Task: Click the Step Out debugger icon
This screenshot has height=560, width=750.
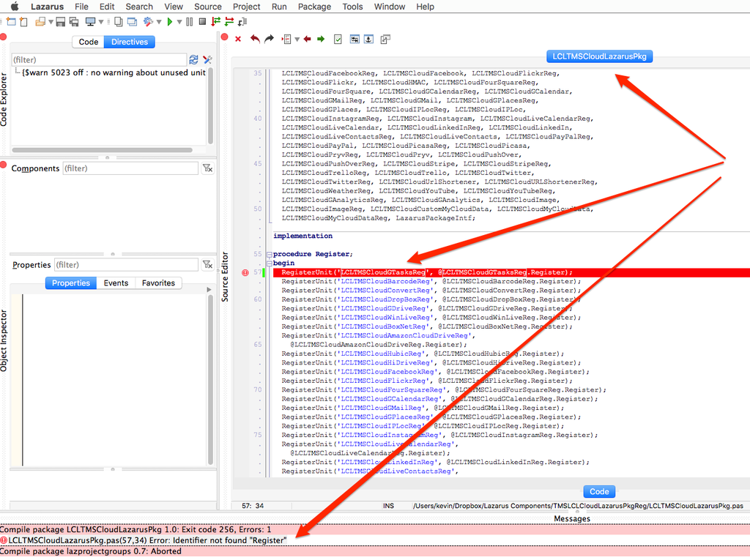Action: click(x=242, y=21)
